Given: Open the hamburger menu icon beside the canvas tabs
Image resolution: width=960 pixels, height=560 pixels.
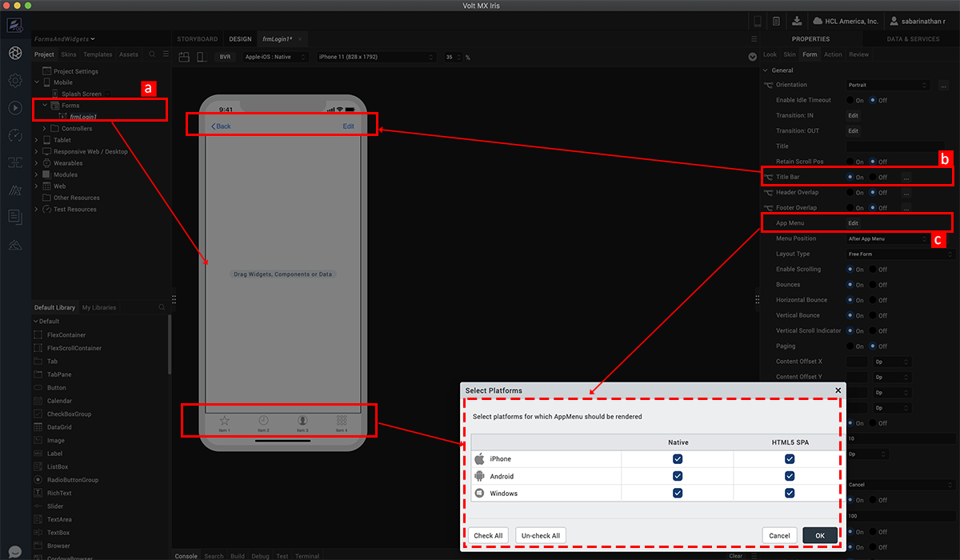Looking at the screenshot, I should tap(753, 38).
